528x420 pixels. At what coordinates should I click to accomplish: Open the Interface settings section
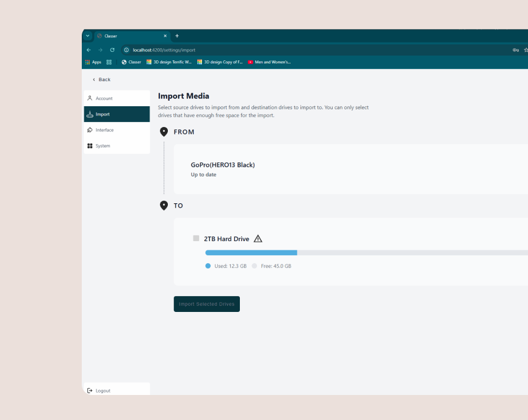(117, 130)
